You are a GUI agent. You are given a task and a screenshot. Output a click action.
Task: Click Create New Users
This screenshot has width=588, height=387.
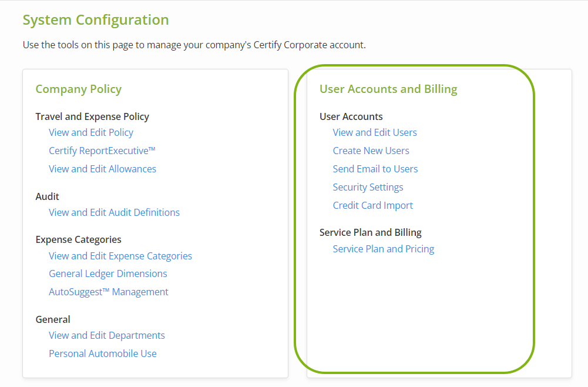(371, 151)
